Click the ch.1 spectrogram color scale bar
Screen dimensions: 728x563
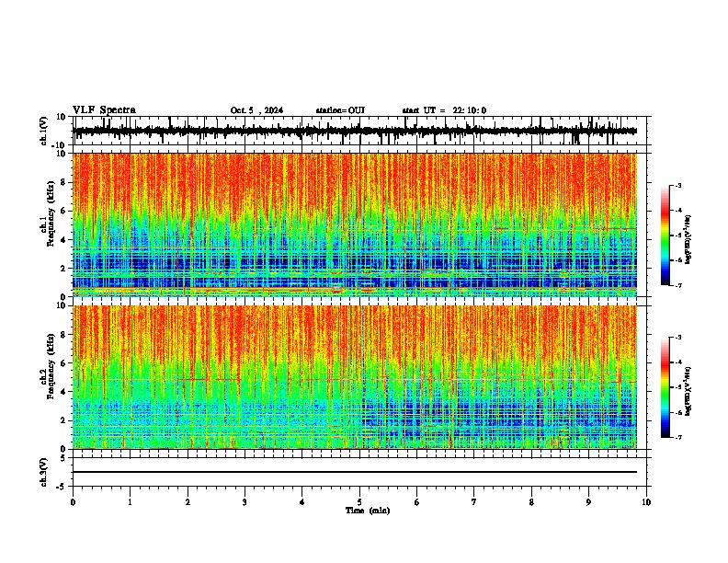pyautogui.click(x=665, y=235)
